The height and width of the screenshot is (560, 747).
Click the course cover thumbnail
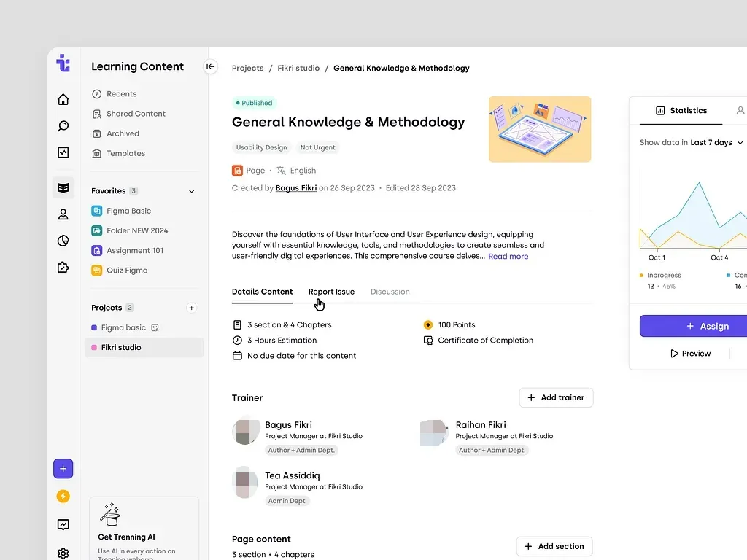click(x=540, y=130)
